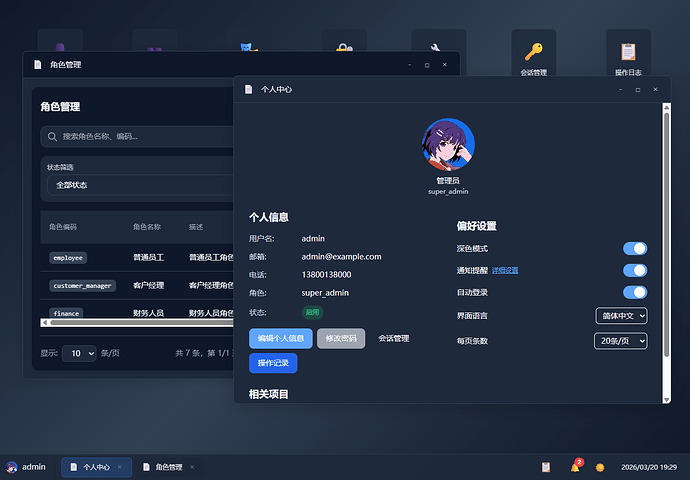Click the left arrow of the role table scrollbar

pos(44,322)
